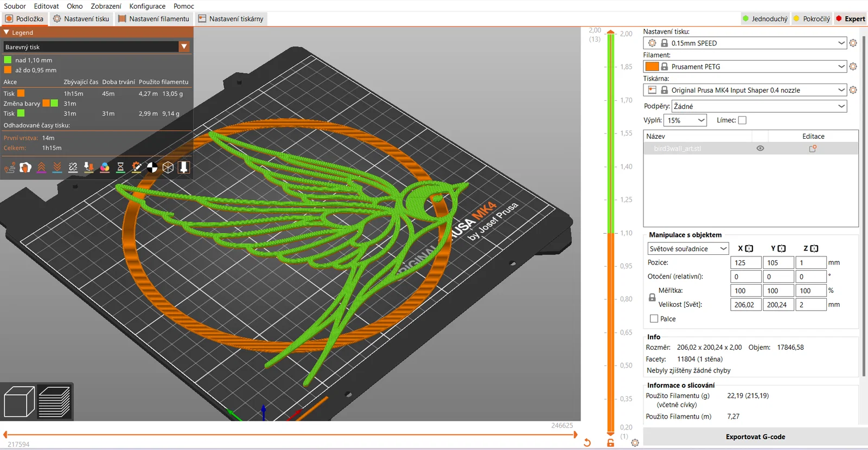Switch to the Podložka tab
The height and width of the screenshot is (450, 868).
point(24,18)
